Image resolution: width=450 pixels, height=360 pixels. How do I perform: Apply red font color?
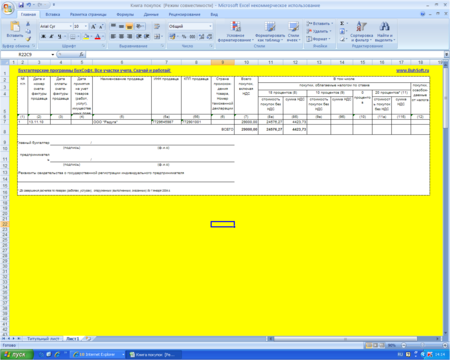coord(97,36)
